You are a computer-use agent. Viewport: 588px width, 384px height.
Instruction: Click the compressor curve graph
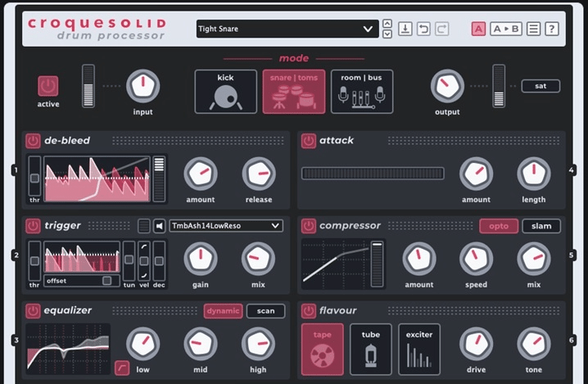[x=336, y=264]
